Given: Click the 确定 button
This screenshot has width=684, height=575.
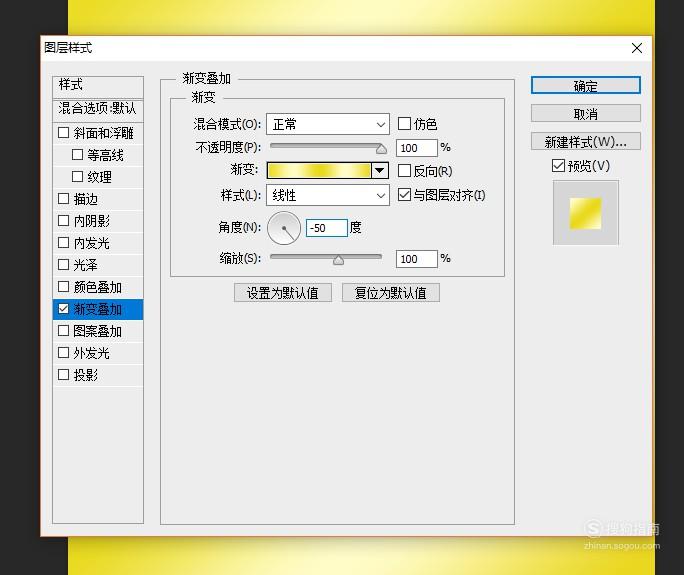Looking at the screenshot, I should pos(585,86).
